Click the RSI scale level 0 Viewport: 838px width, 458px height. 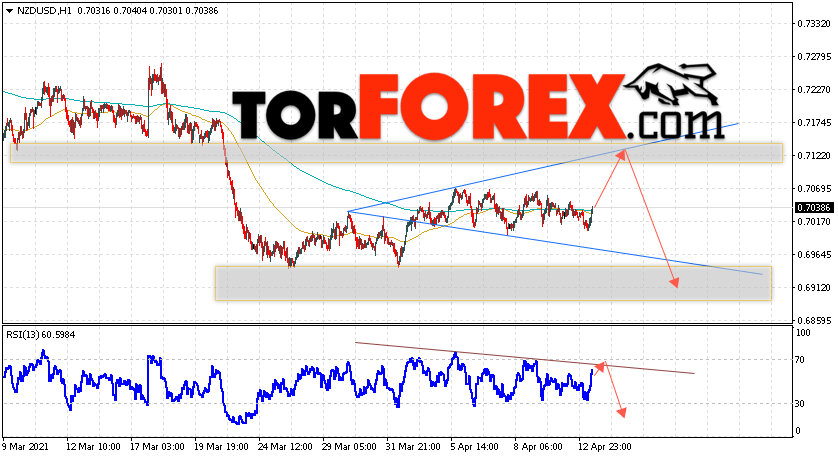click(x=798, y=431)
